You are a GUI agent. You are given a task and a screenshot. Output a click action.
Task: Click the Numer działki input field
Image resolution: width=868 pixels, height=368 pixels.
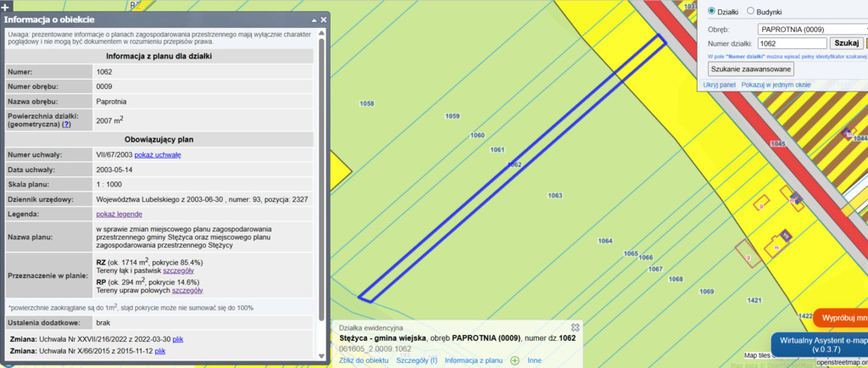pos(792,43)
